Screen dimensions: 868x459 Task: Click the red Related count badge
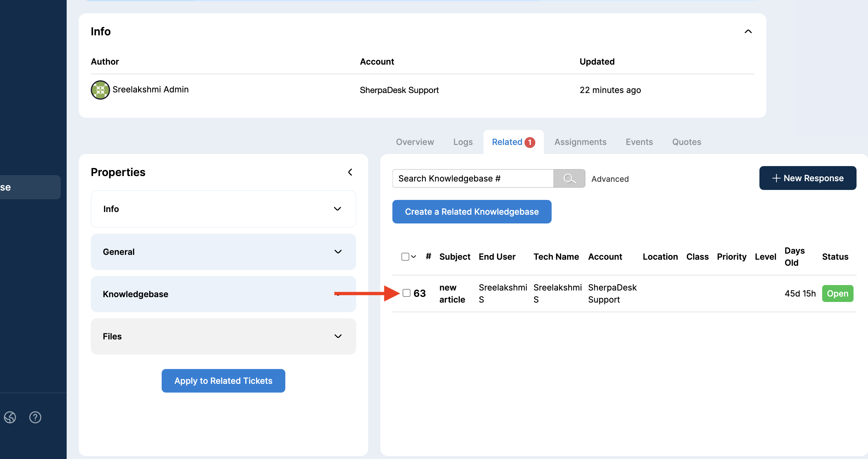point(529,142)
